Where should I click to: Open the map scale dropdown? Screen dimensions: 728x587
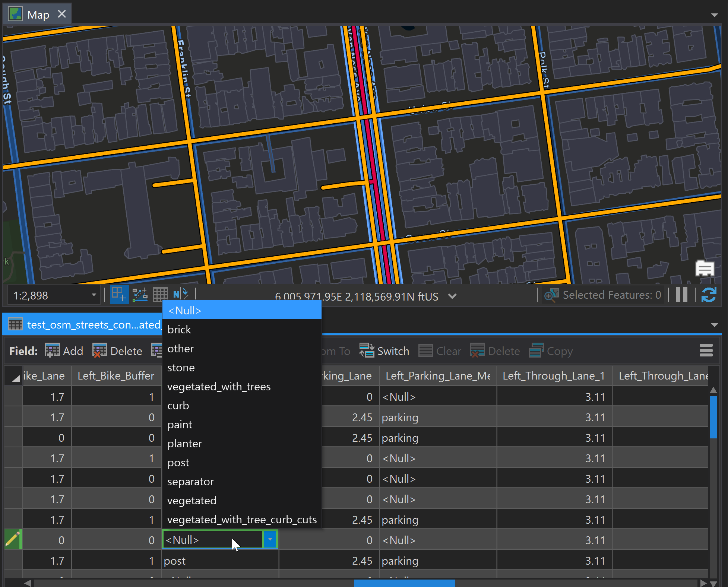click(x=93, y=295)
